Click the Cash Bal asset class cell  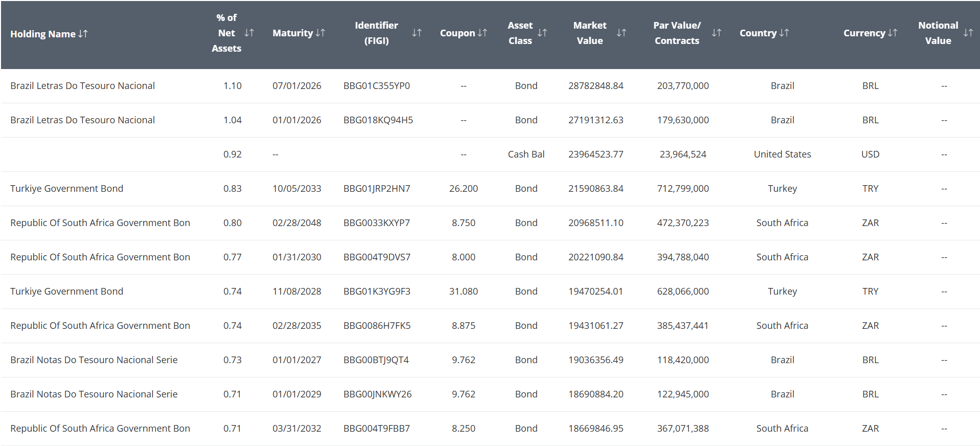coord(526,154)
